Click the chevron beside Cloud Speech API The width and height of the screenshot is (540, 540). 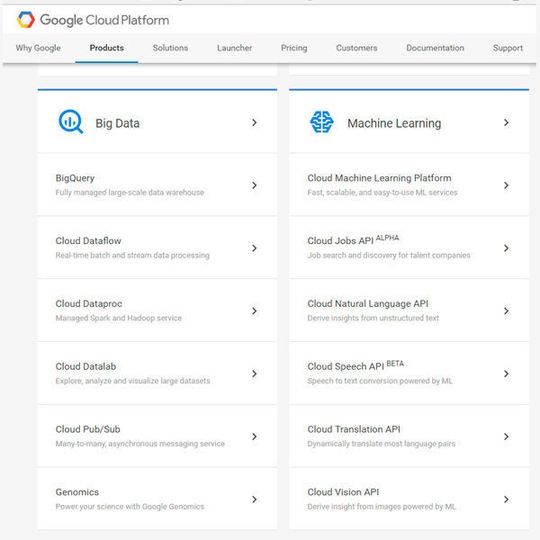point(506,374)
